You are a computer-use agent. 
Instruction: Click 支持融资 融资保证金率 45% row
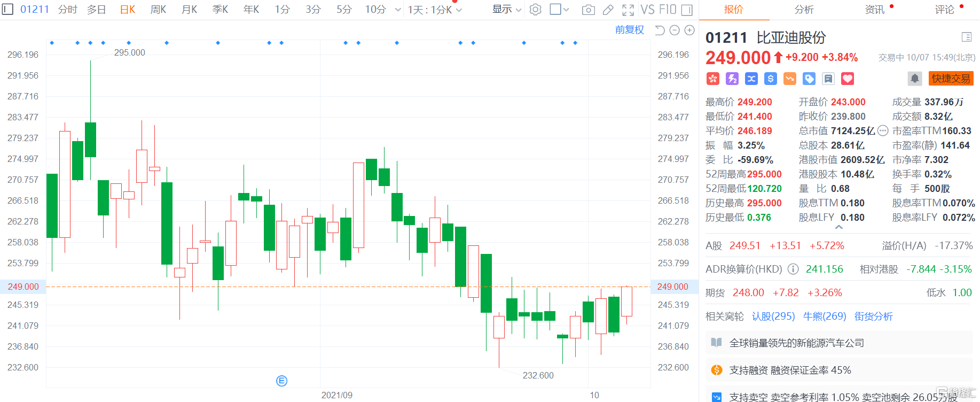click(x=840, y=370)
